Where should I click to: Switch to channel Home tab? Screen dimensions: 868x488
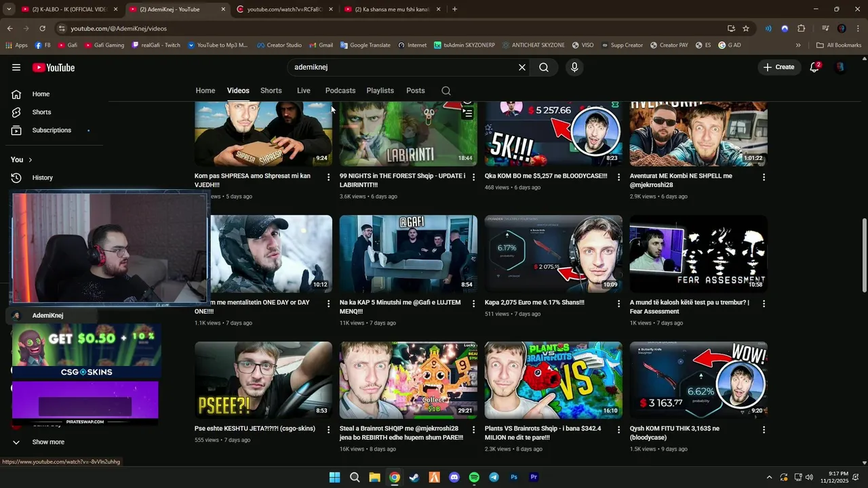[x=205, y=91]
